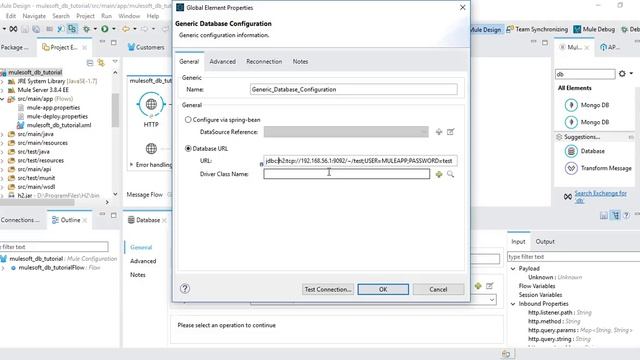Image resolution: width=640 pixels, height=360 pixels.
Task: Click the palette settings gear icon
Action: point(622,74)
